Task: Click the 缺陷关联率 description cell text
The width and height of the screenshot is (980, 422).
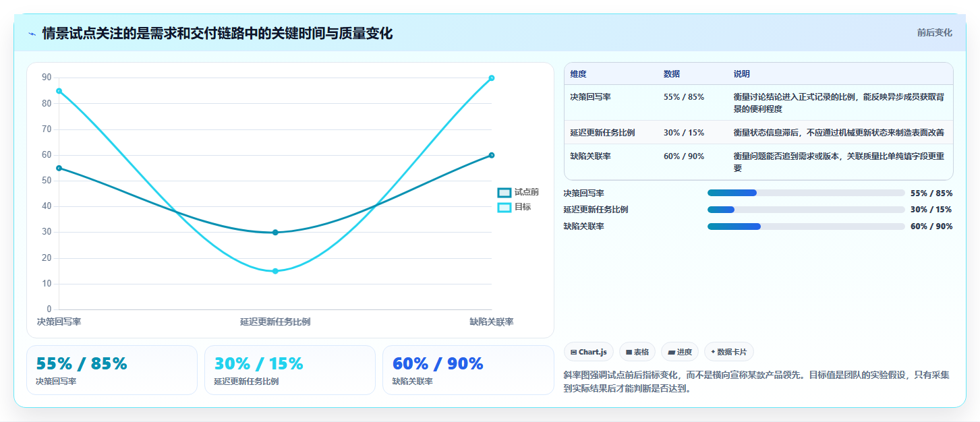Action: [x=839, y=162]
